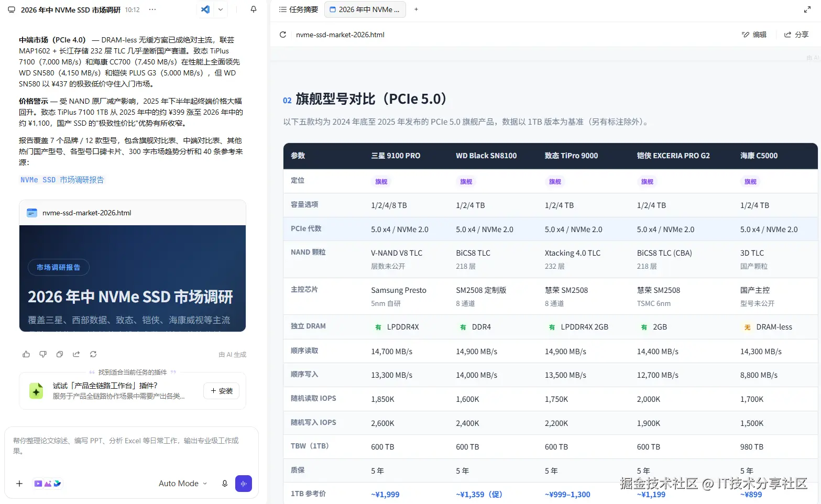Share the response using the chat share icon
The width and height of the screenshot is (821, 504).
point(76,354)
